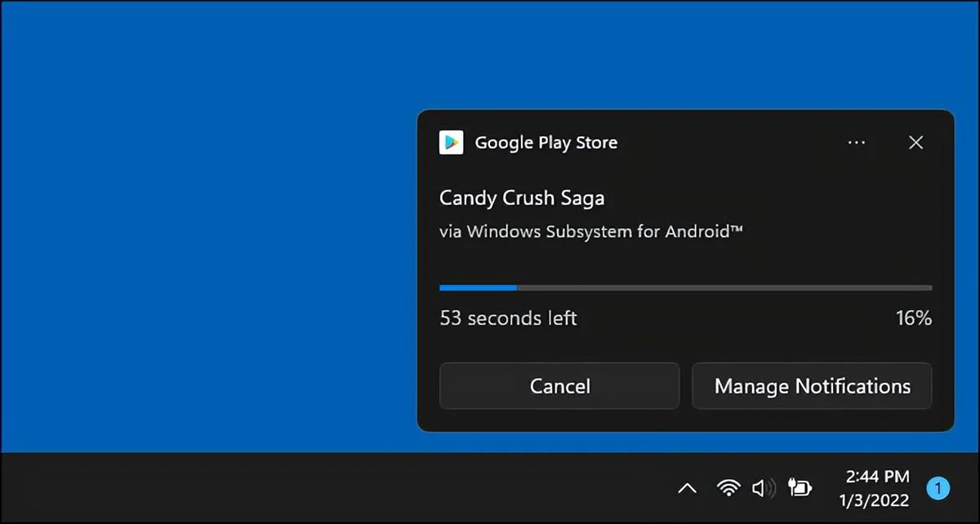The width and height of the screenshot is (980, 524).
Task: Click the volume speaker icon
Action: tap(763, 488)
